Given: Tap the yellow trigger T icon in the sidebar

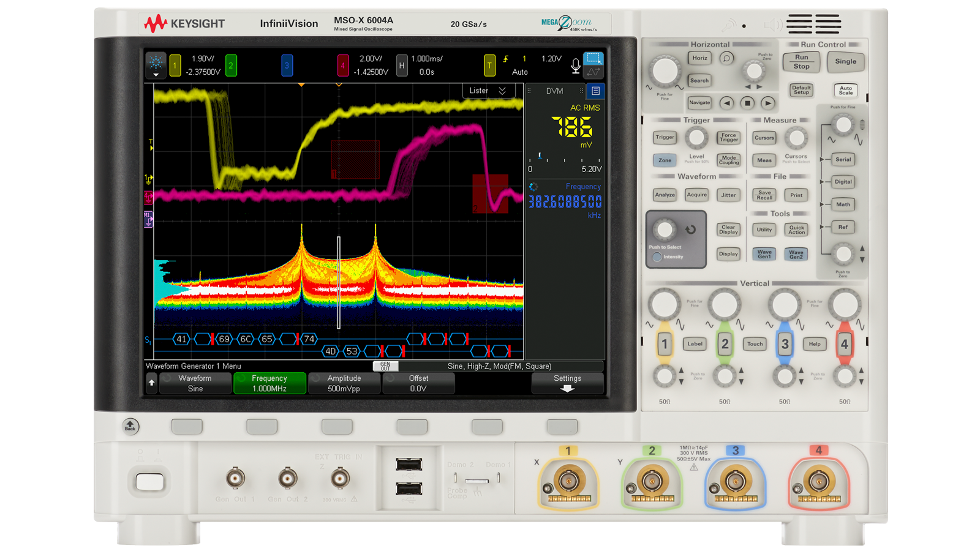Looking at the screenshot, I should [x=150, y=143].
